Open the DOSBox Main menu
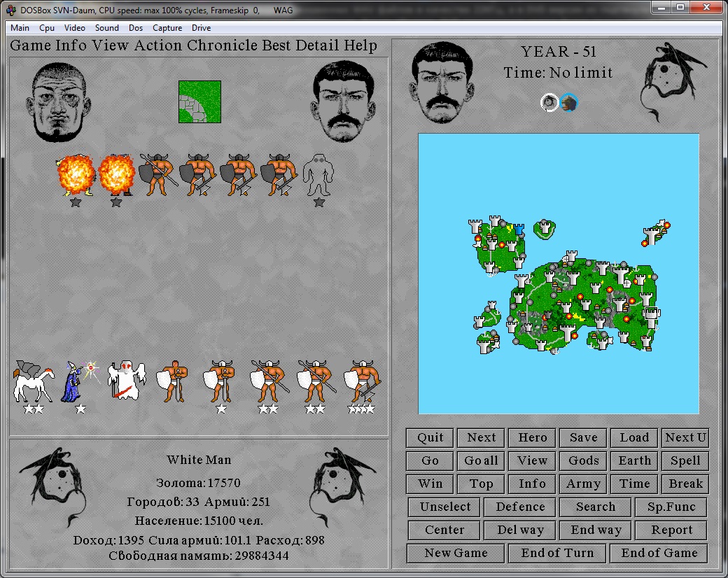The image size is (728, 578). point(20,28)
